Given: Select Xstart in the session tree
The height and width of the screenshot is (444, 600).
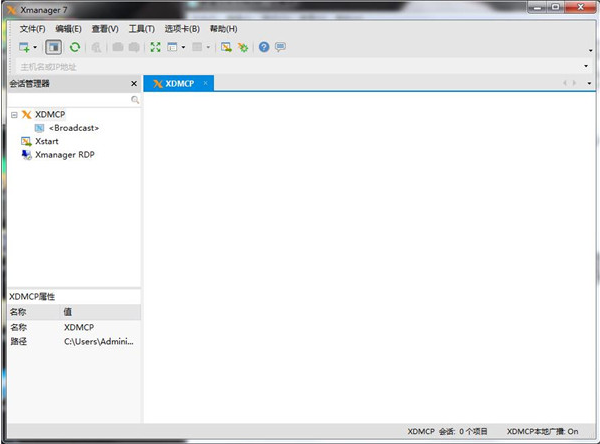Looking at the screenshot, I should [x=47, y=141].
